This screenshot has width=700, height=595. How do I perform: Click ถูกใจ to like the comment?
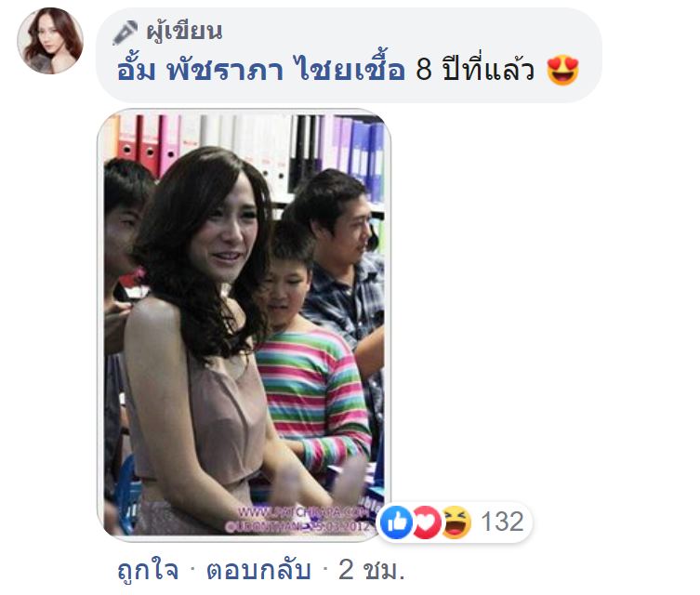(x=148, y=570)
